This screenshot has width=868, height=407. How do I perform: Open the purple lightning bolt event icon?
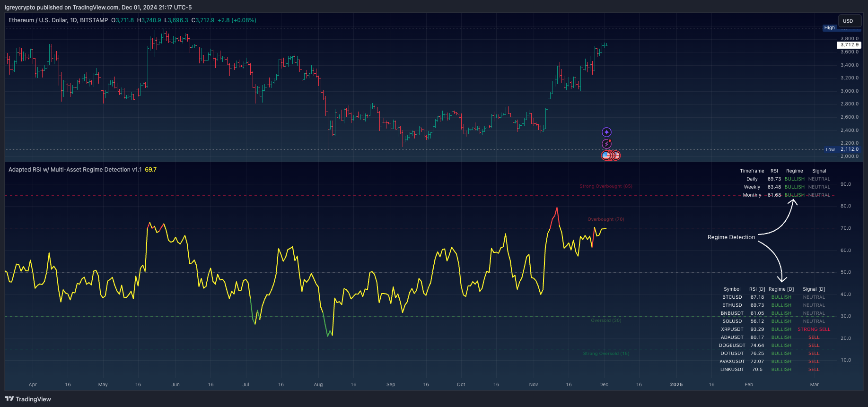[x=606, y=144]
